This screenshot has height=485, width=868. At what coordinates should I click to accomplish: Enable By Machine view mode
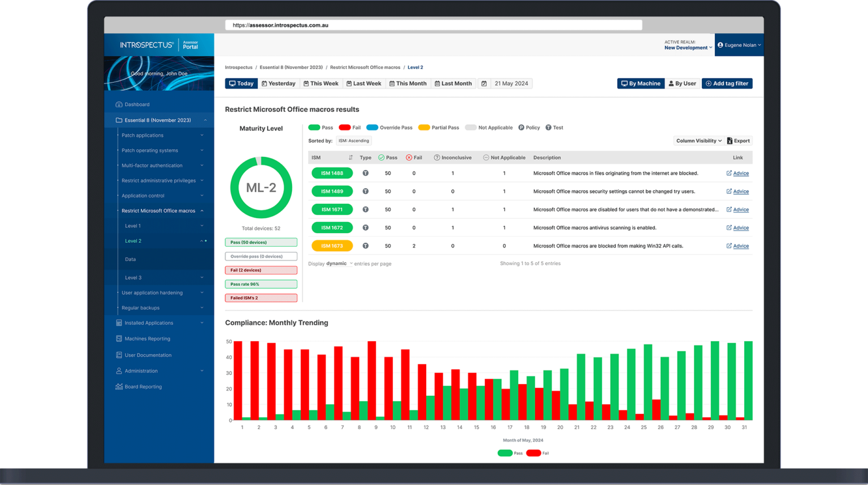coord(640,83)
